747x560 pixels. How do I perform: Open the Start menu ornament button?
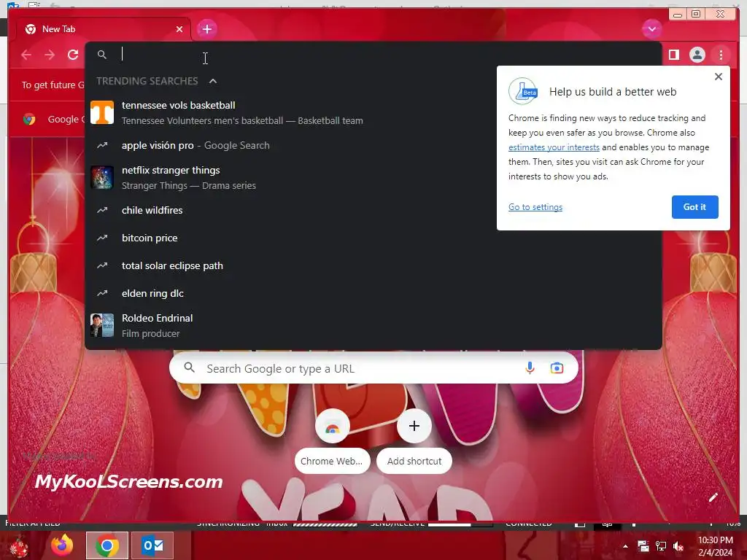point(18,546)
